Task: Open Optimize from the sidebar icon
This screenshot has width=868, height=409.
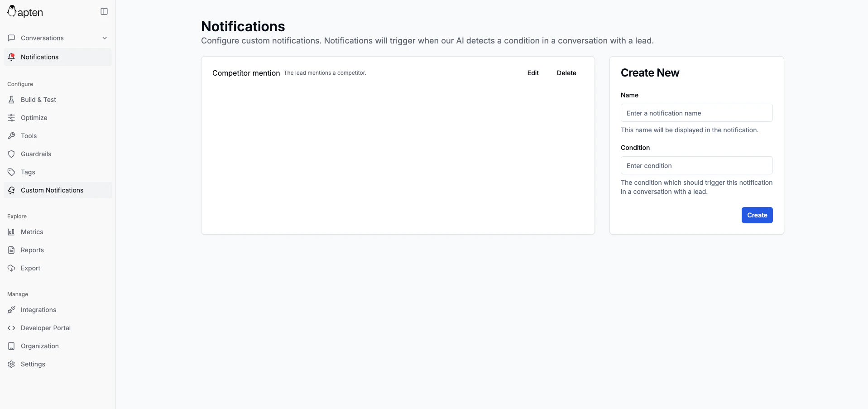Action: [11, 117]
